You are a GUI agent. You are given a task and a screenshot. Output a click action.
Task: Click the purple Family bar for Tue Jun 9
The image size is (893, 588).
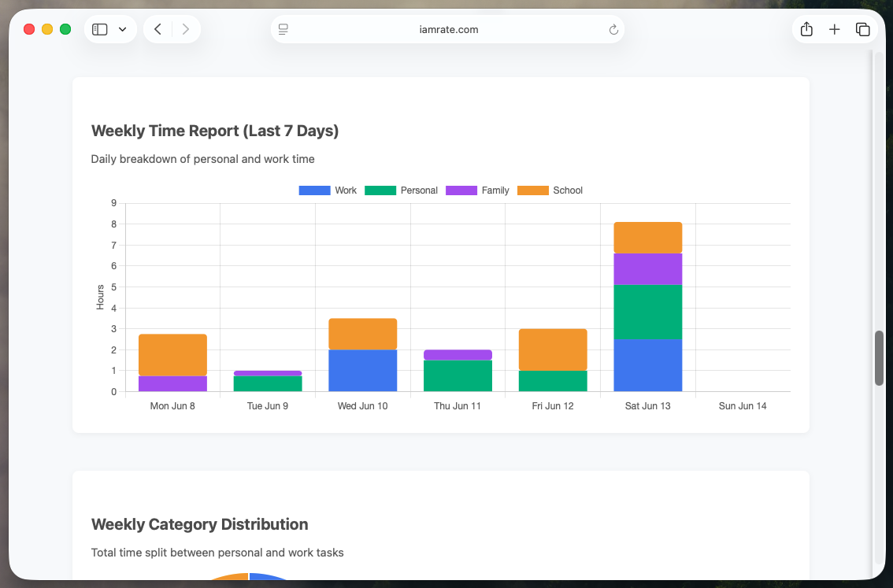[x=268, y=373]
